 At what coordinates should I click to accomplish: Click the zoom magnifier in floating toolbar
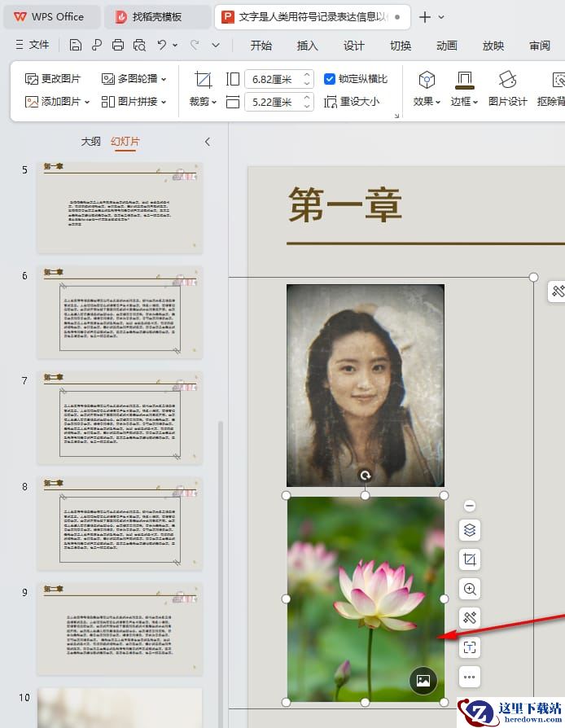point(470,588)
